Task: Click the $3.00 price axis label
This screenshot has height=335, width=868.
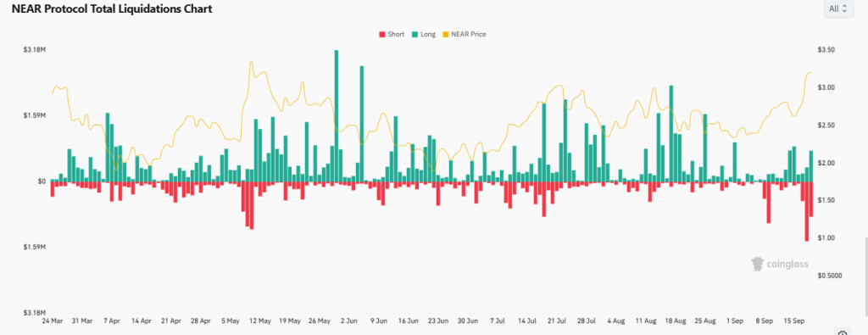Action: [x=826, y=88]
